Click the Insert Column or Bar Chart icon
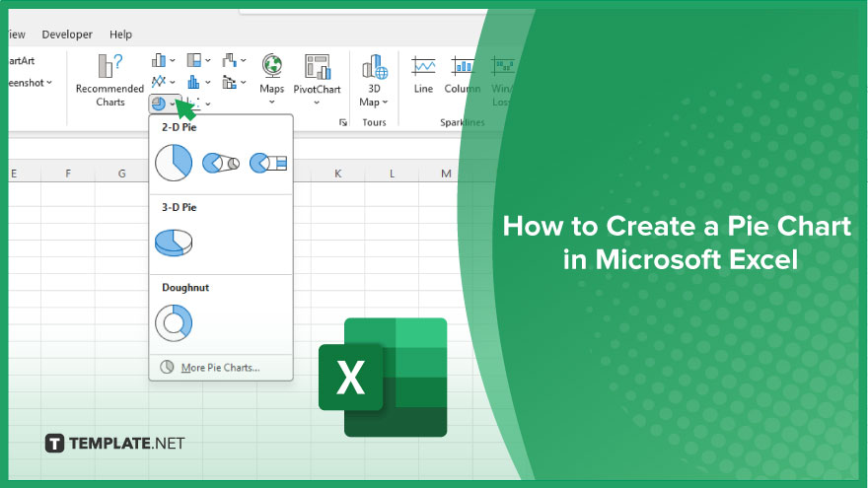Image resolution: width=868 pixels, height=488 pixels. click(159, 60)
